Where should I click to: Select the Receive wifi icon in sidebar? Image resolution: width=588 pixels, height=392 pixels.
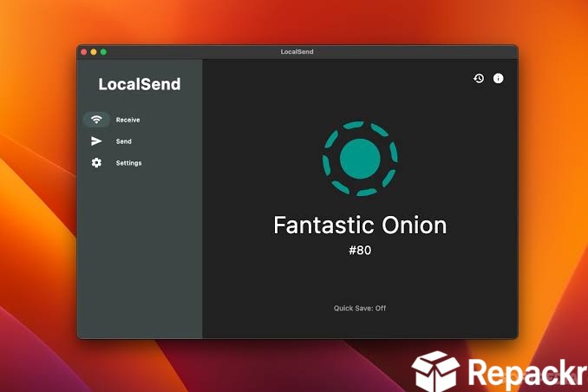click(x=96, y=120)
